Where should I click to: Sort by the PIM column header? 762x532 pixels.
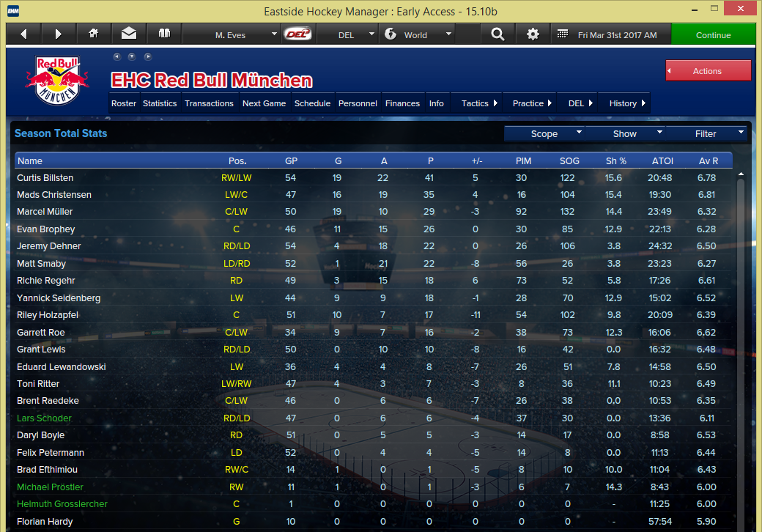coord(523,160)
